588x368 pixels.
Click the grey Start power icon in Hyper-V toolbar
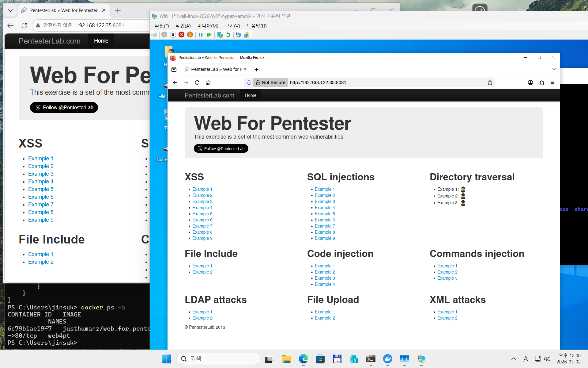pyautogui.click(x=164, y=35)
